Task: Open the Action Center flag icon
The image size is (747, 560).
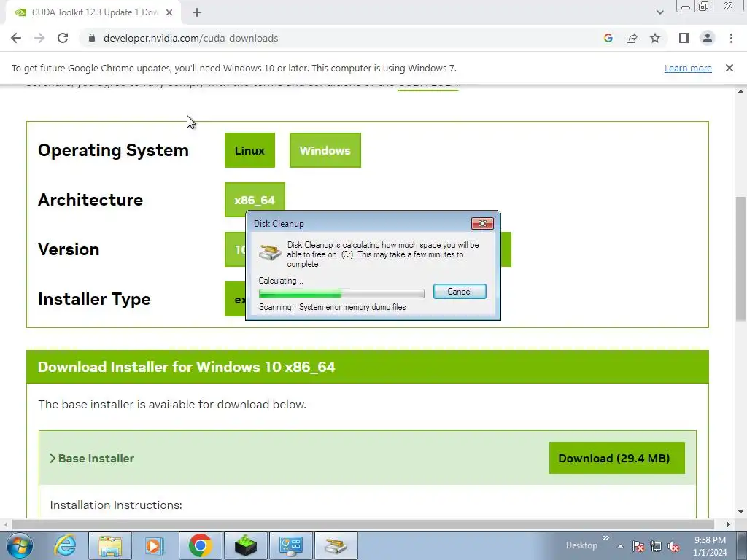Action: pos(638,547)
